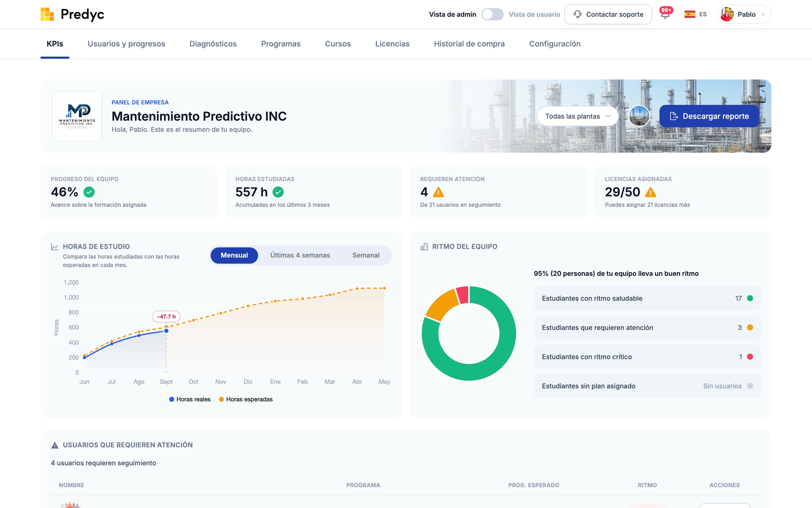Switch chart to Últimas 4 semanas
The image size is (812, 508).
click(300, 255)
